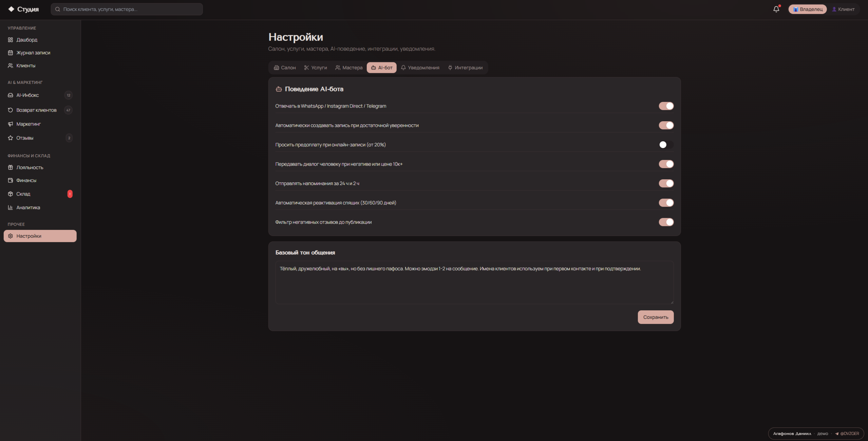Click the Telegram icon near @DVZGER
The image size is (868, 441).
coord(837,434)
